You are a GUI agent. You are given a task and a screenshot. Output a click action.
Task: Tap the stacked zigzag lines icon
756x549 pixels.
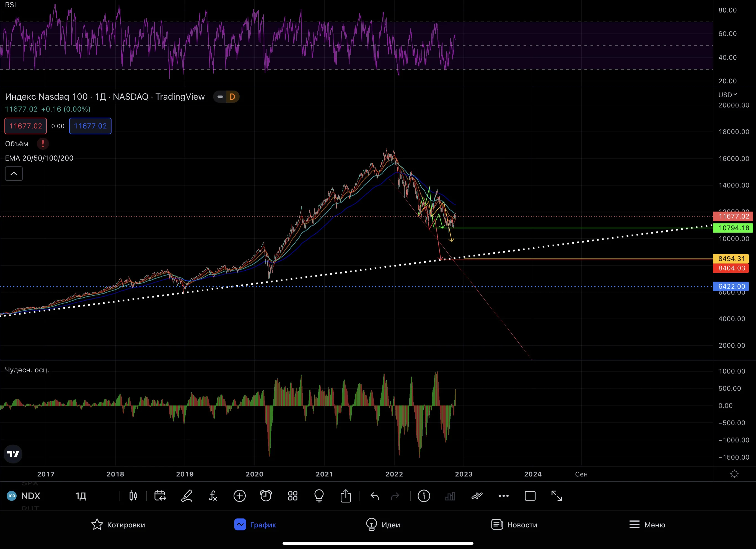[x=477, y=496]
